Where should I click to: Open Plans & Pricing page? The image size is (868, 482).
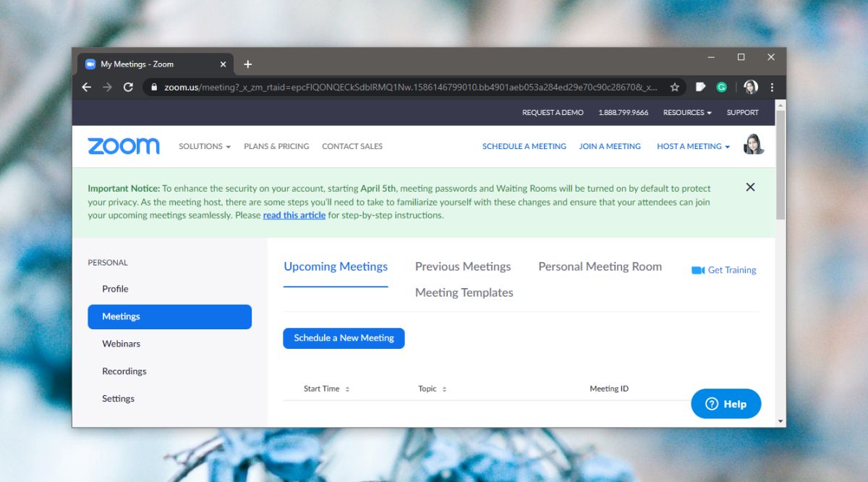[276, 146]
